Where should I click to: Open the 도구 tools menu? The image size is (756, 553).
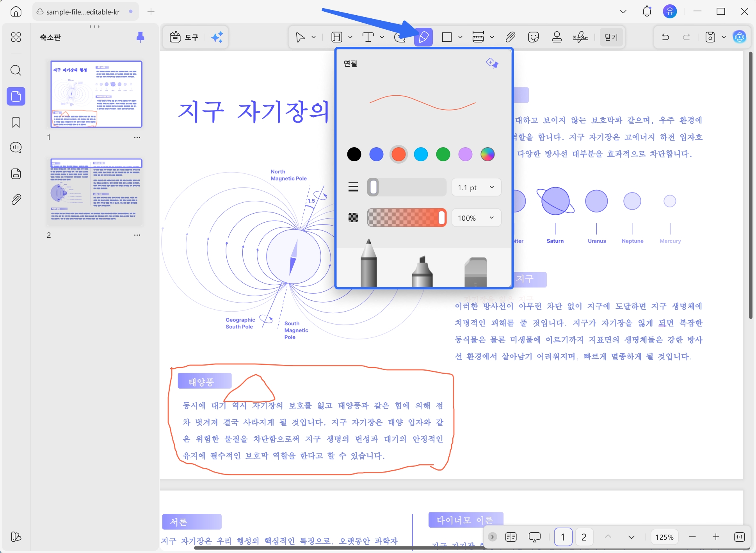point(184,37)
